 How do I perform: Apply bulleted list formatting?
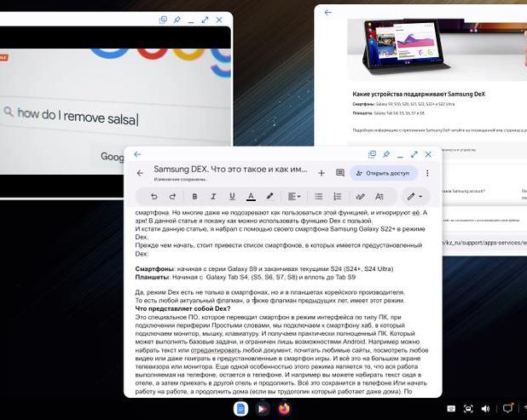(318, 197)
